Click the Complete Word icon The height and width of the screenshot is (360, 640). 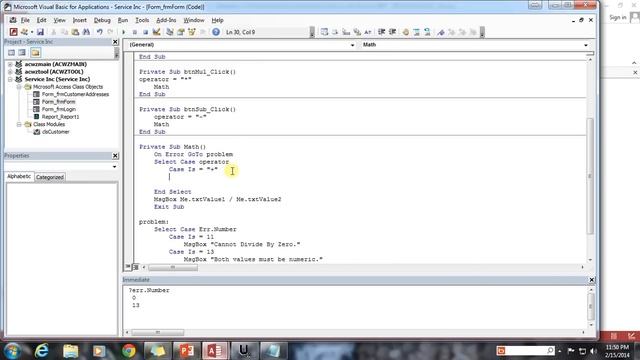click(368, 32)
